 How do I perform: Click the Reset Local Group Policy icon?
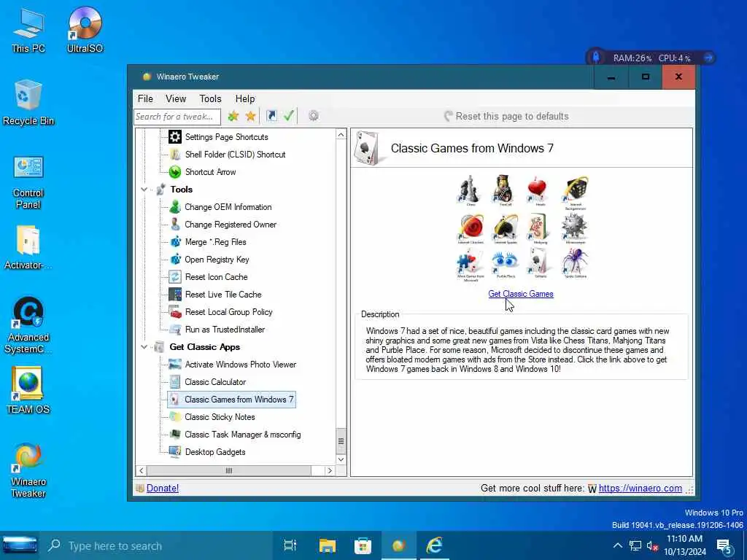click(x=175, y=312)
